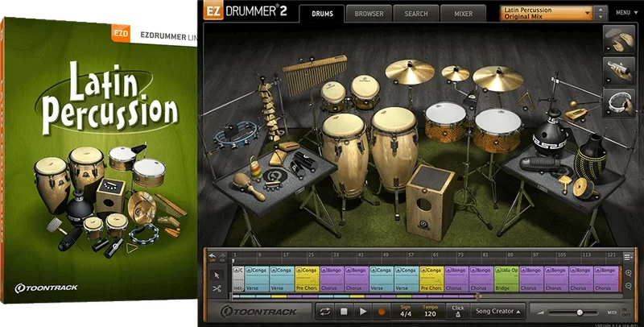Toggle the Click metronome
The height and width of the screenshot is (327, 644).
coord(457,312)
